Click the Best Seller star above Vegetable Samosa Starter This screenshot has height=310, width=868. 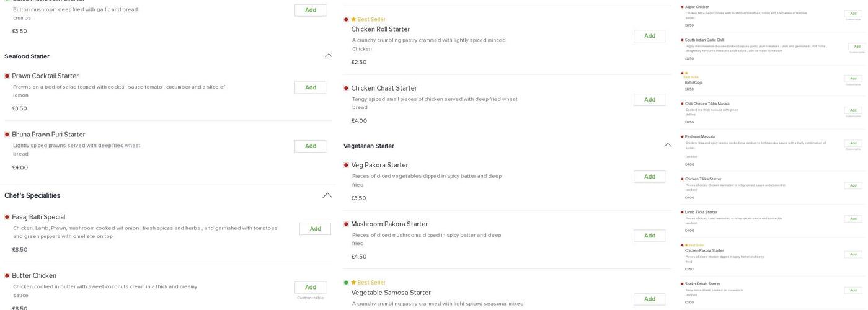click(353, 283)
